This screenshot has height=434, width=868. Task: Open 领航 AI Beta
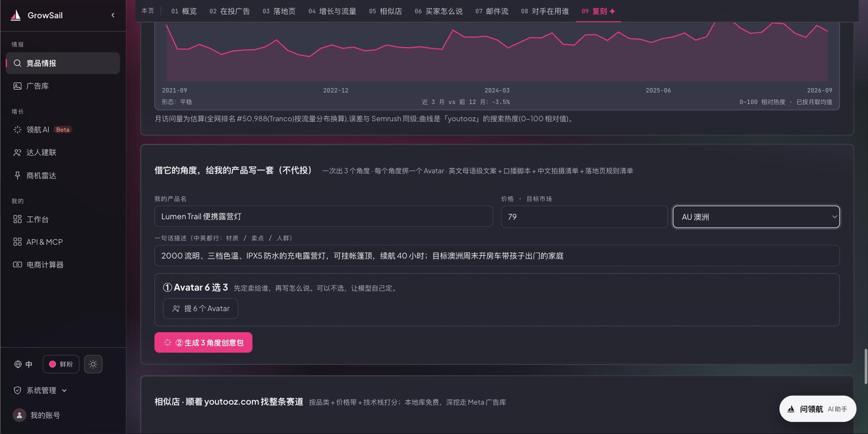[63, 130]
